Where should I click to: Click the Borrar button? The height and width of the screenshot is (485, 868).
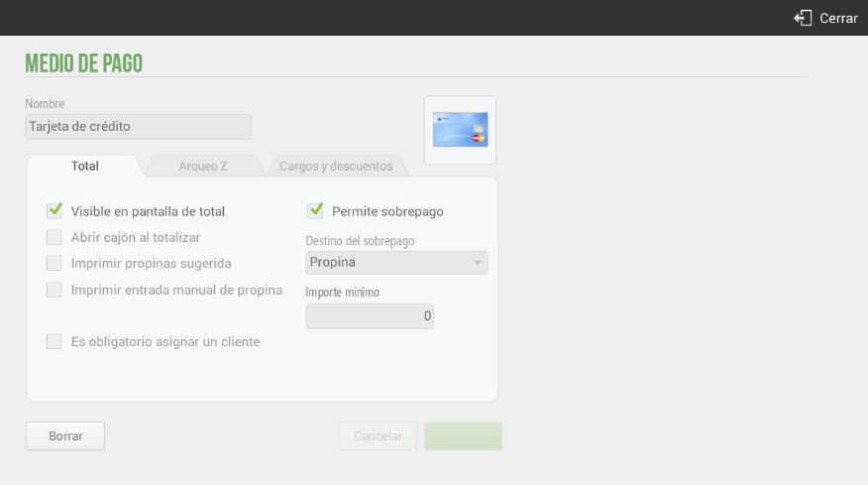click(65, 436)
